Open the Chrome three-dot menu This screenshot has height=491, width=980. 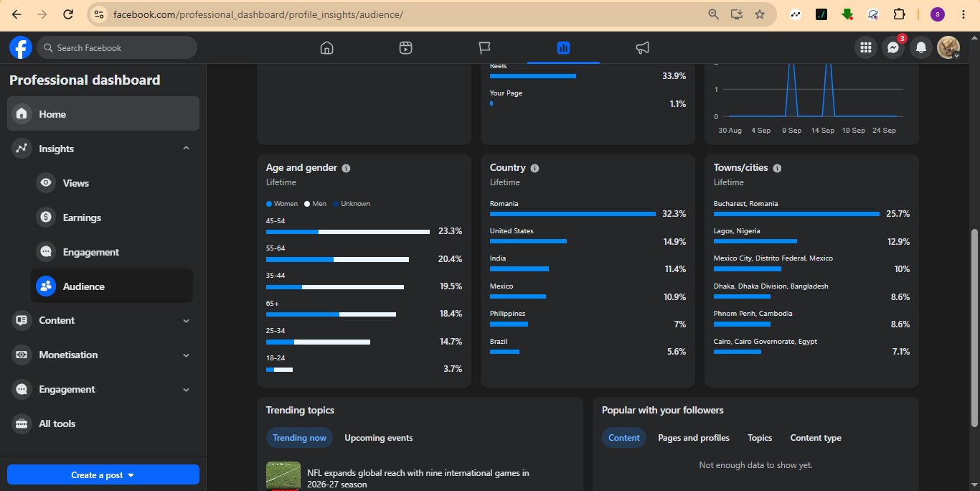click(963, 14)
